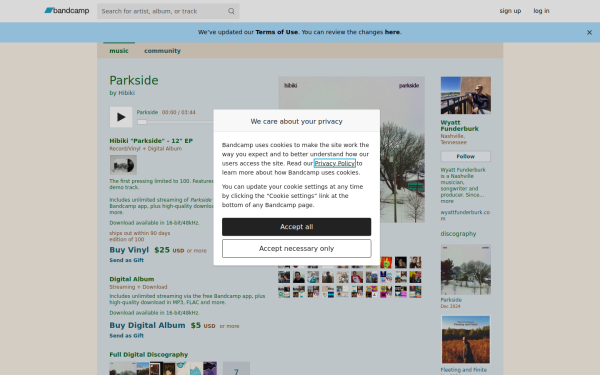Click 'edition of 100' text
Screen dimensions: 600x375
click(127, 240)
